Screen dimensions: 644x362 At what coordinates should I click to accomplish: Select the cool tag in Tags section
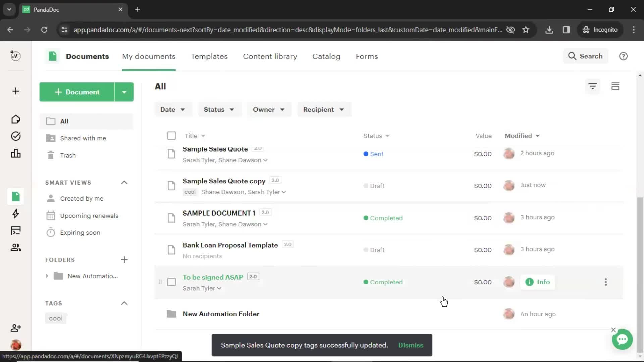click(x=56, y=318)
